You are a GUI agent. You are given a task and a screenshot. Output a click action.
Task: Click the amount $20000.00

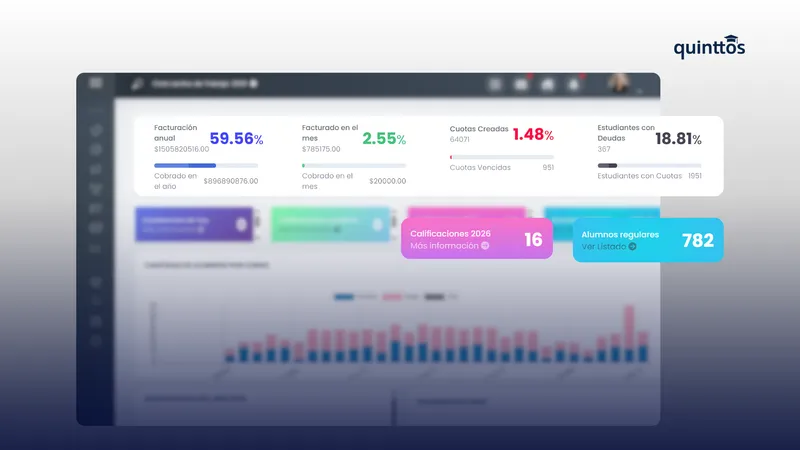(388, 181)
